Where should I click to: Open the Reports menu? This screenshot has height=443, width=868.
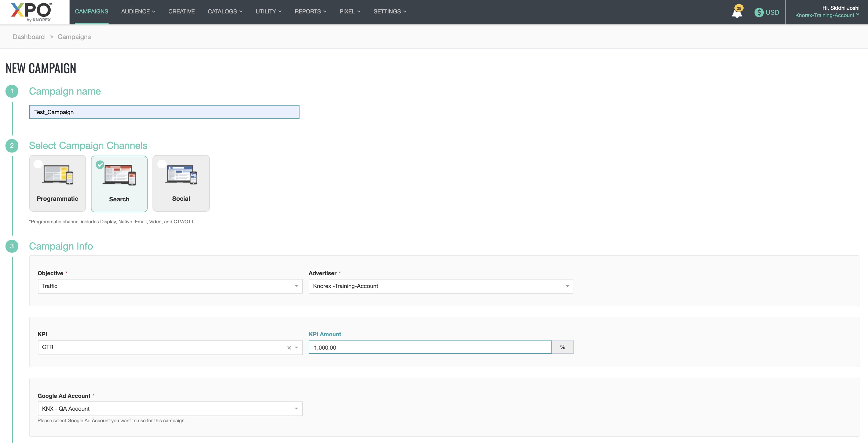310,12
